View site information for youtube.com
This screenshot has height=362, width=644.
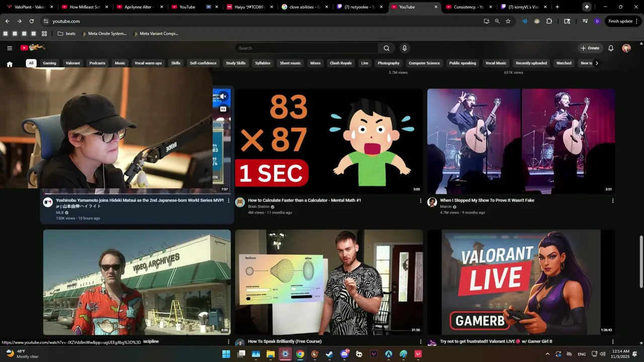[46, 21]
